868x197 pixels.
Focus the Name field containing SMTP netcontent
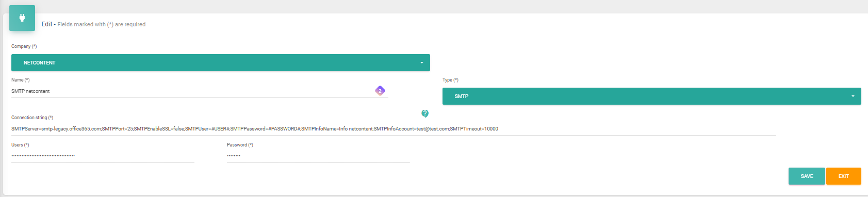[x=200, y=91]
